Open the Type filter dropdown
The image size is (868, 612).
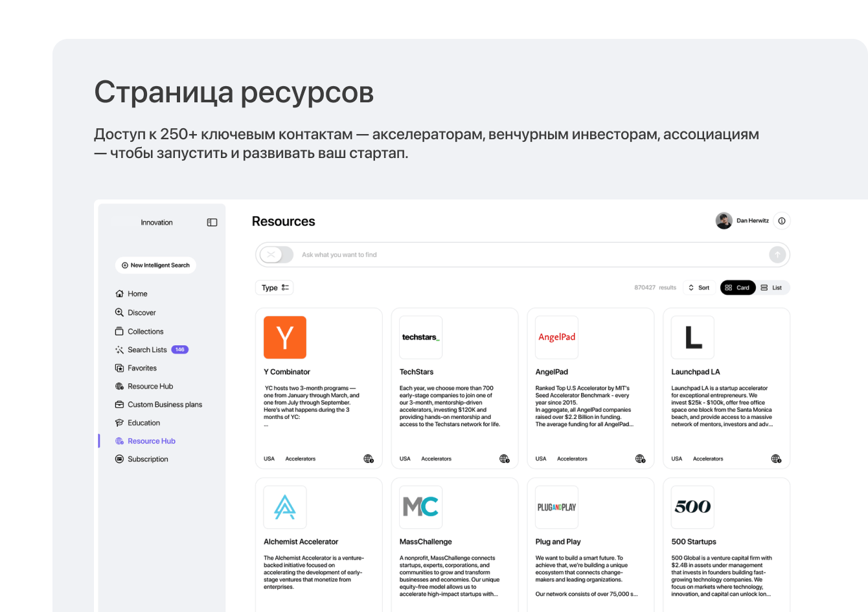click(275, 288)
